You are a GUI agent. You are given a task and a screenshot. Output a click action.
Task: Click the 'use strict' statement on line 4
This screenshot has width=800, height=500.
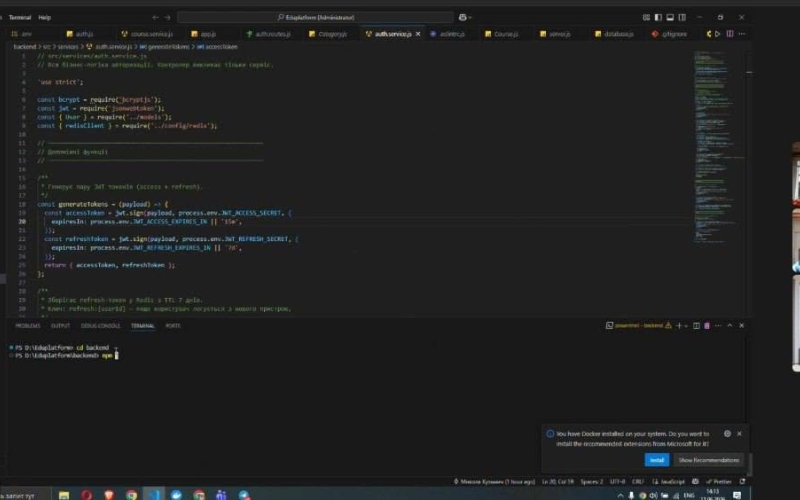[60, 82]
